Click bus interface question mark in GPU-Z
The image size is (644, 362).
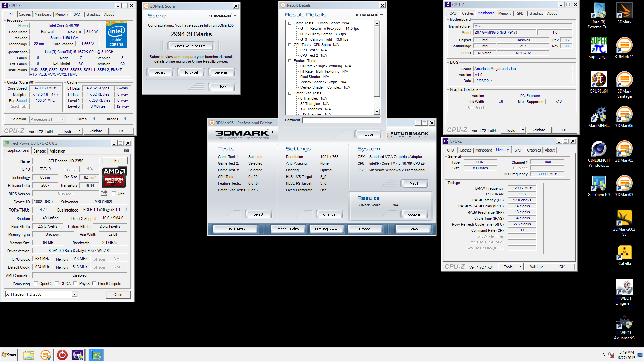pos(126,210)
